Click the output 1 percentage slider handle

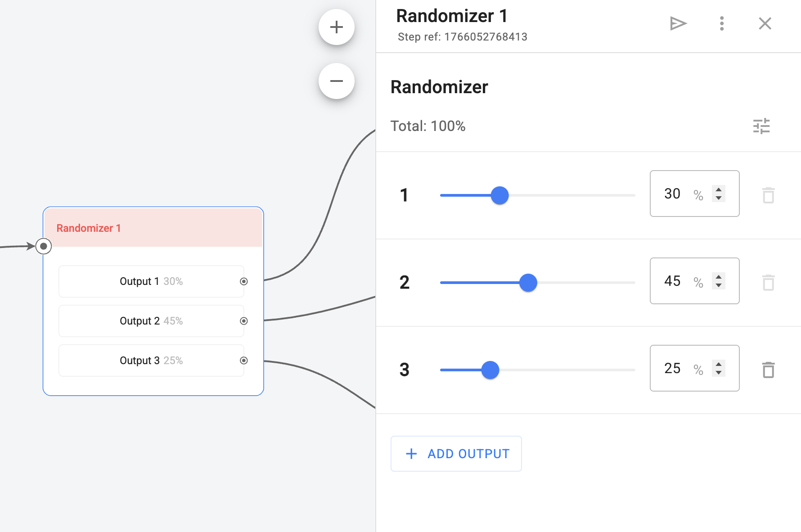click(x=499, y=195)
